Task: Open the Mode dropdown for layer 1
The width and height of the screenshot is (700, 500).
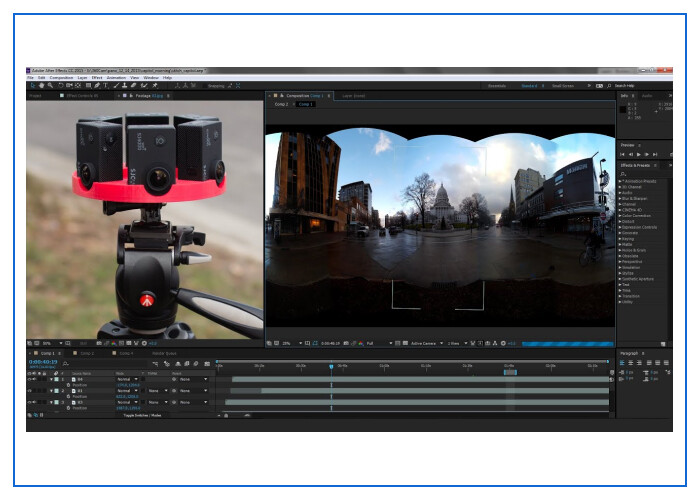Action: (x=128, y=379)
